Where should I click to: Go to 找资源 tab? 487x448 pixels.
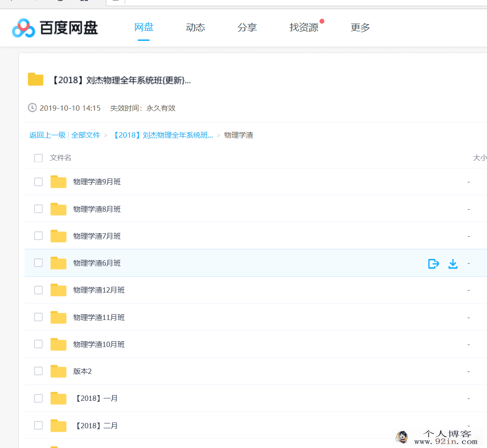tap(304, 27)
